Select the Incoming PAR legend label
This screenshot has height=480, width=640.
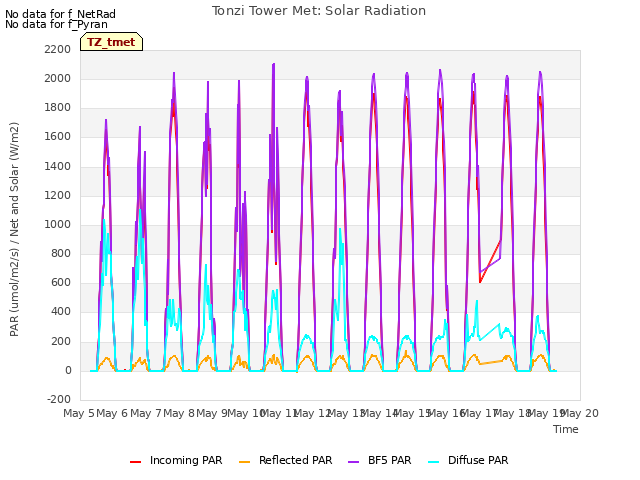pos(186,460)
